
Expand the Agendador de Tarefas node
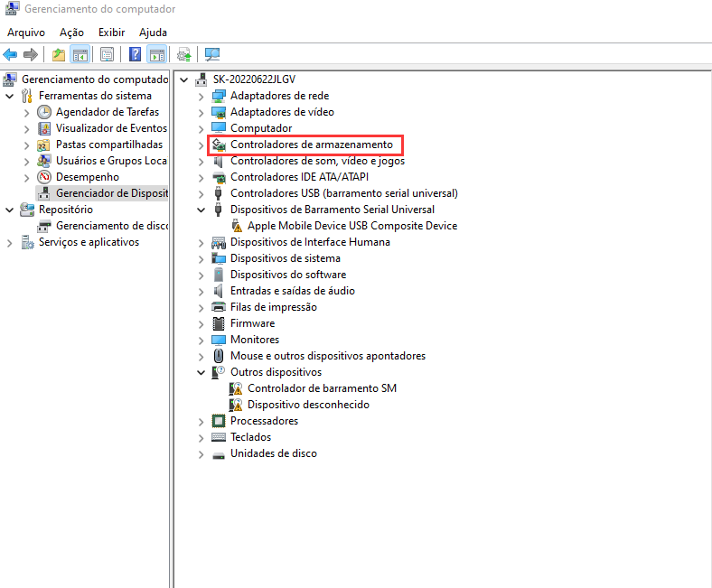tap(27, 113)
